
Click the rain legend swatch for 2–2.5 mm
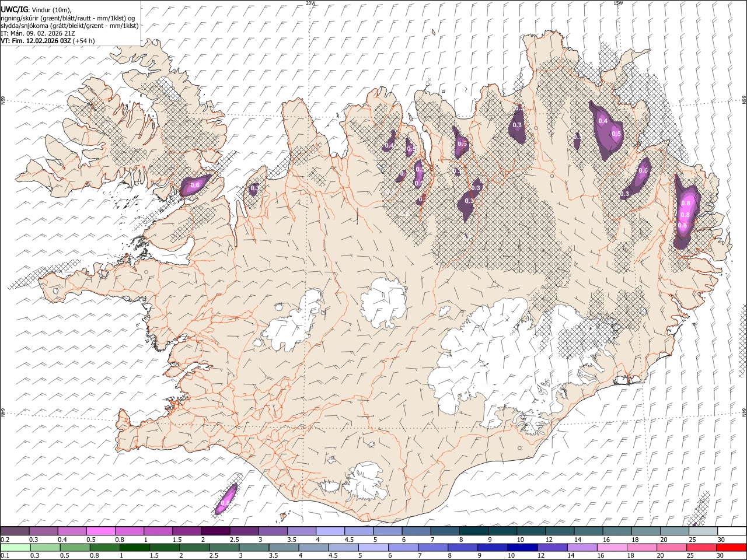click(194, 547)
